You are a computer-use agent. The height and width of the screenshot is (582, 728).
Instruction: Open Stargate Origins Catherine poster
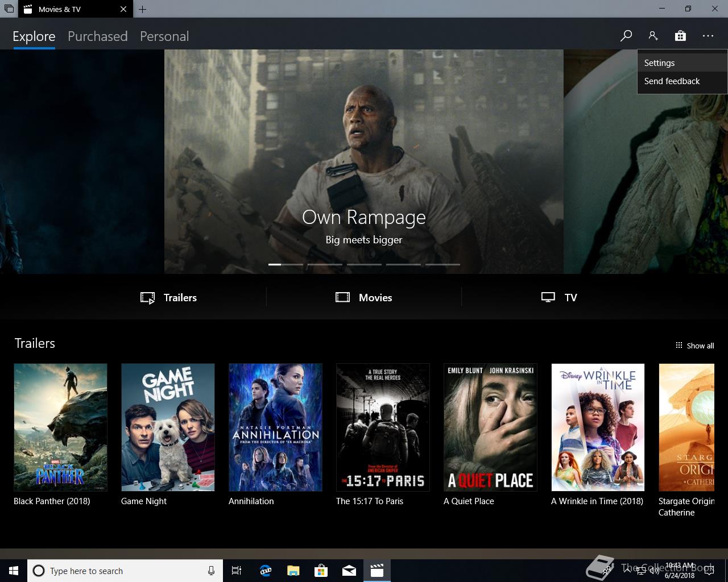pos(686,427)
